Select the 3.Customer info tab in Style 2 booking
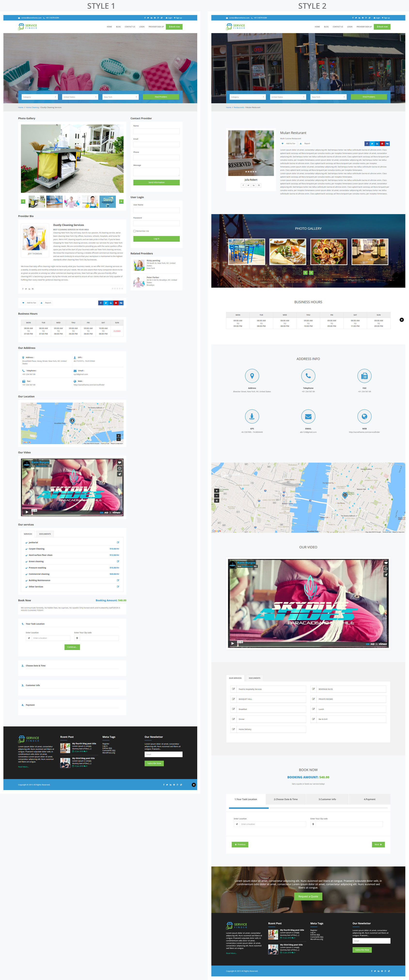This screenshot has width=409, height=980. 327,799
